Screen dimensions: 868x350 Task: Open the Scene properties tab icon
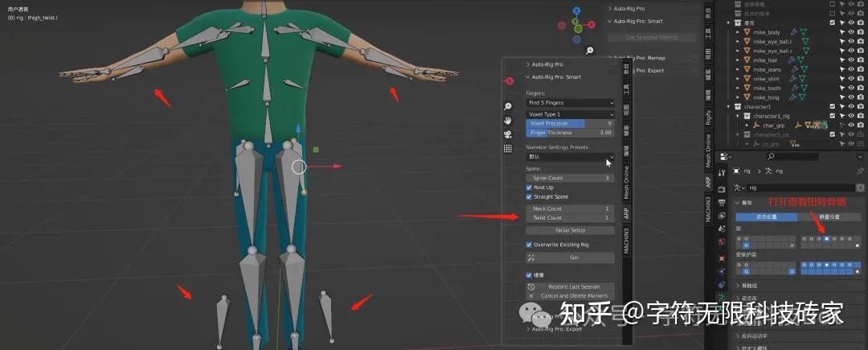[x=721, y=229]
